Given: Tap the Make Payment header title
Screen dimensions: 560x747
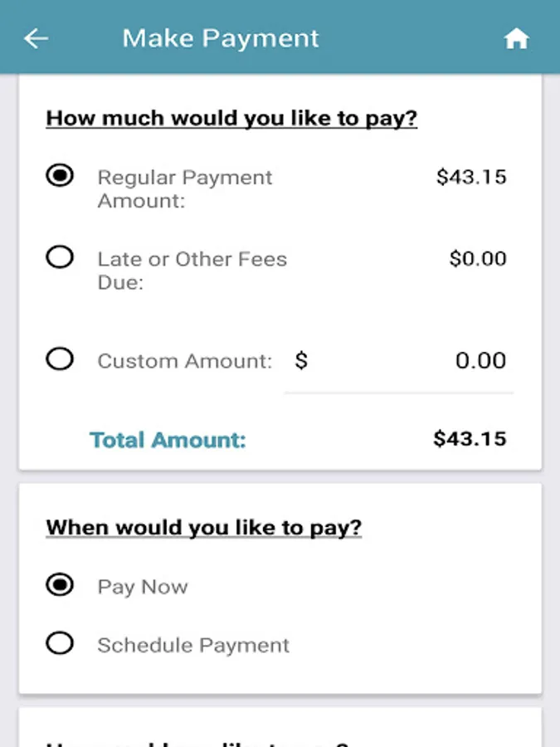Looking at the screenshot, I should 221,38.
